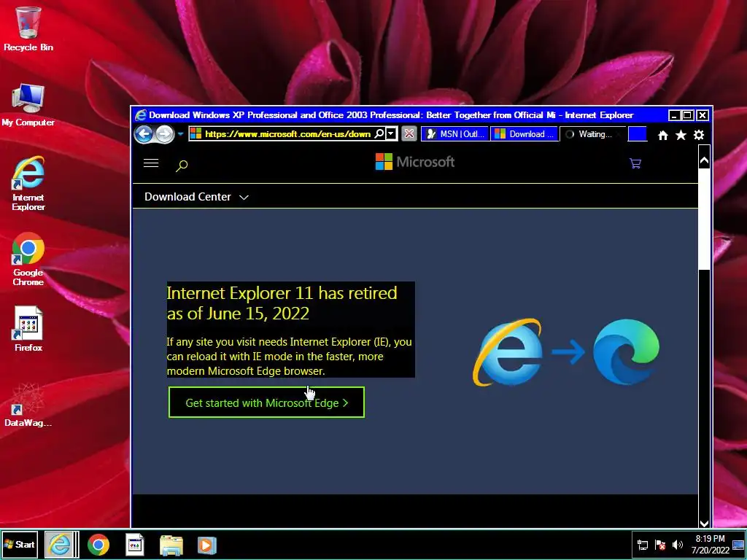Switch to the Download tab
Screen dimensions: 747x560
[x=524, y=134]
